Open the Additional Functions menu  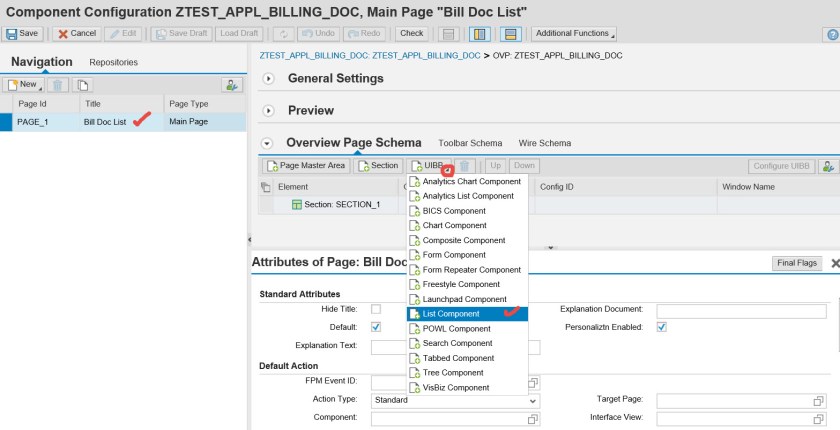574,34
